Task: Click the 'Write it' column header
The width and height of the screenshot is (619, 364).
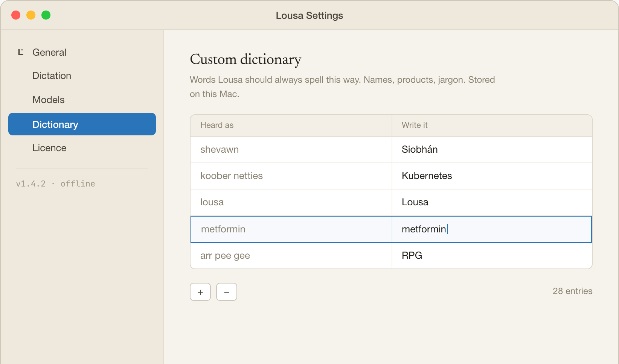Action: click(x=492, y=125)
